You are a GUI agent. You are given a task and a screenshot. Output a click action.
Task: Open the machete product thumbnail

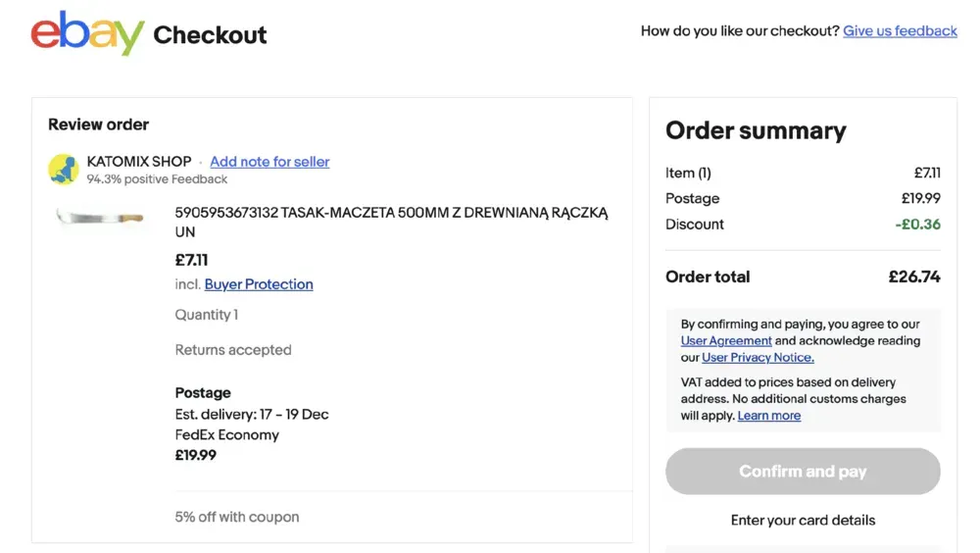tap(100, 217)
